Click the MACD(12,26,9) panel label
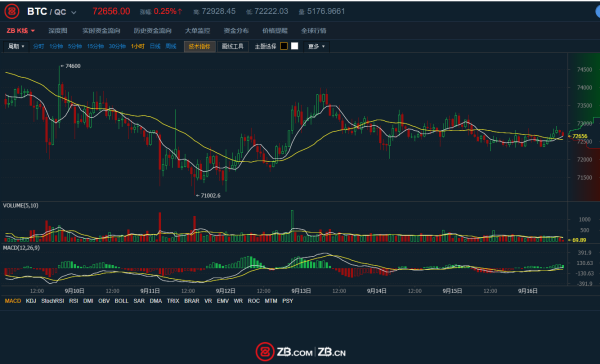The height and width of the screenshot is (364, 600). [x=21, y=248]
